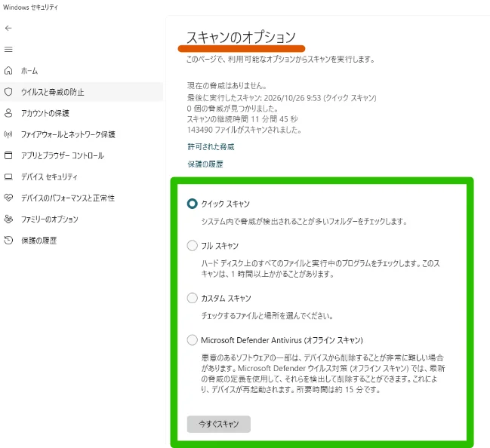Image resolution: width=490 pixels, height=448 pixels.
Task: Click the 今すぐスキャン button
Action: (x=219, y=424)
